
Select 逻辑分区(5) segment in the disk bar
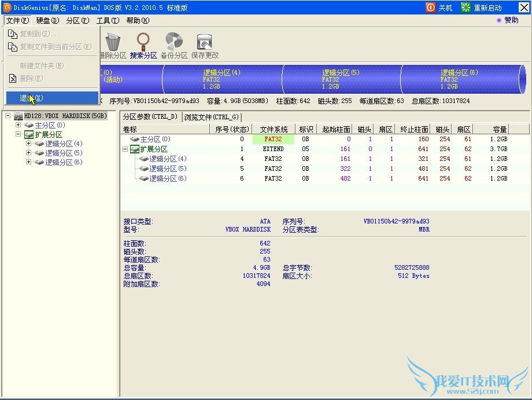coord(341,79)
